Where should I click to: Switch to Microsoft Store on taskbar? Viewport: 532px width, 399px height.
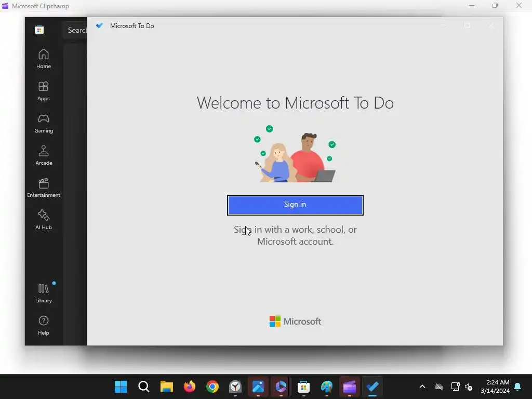[303, 387]
